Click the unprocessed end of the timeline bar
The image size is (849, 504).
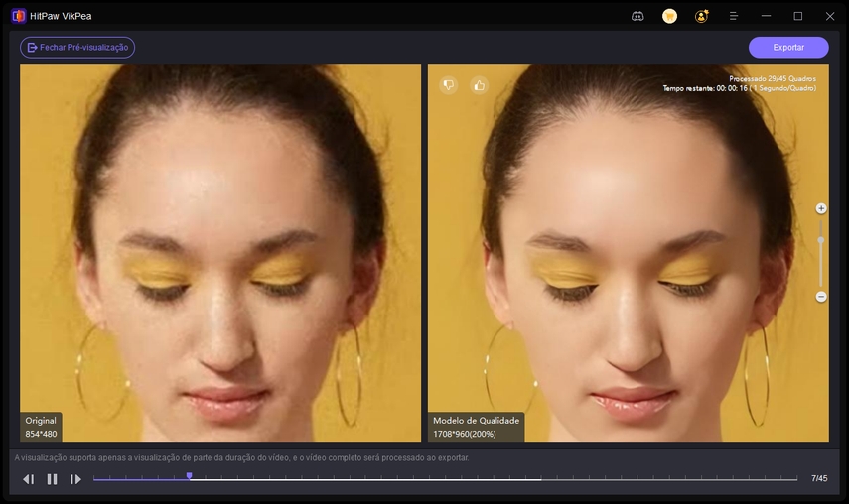(x=669, y=479)
